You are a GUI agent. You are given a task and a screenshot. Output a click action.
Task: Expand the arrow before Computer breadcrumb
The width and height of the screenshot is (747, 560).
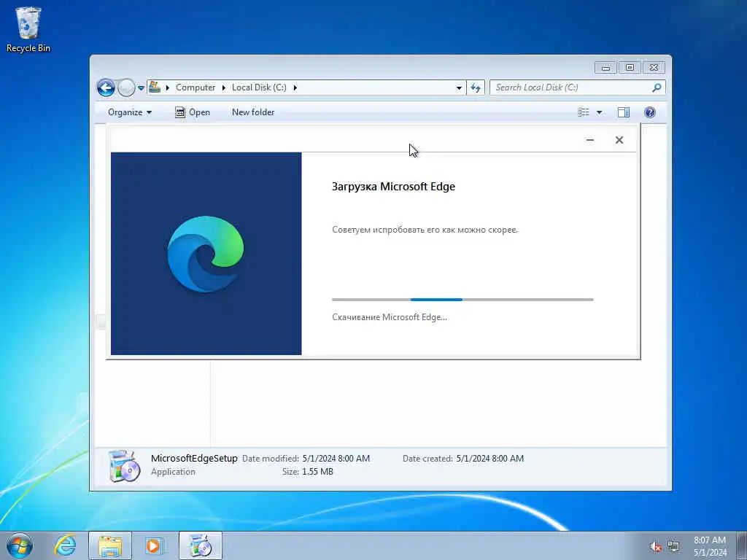168,87
